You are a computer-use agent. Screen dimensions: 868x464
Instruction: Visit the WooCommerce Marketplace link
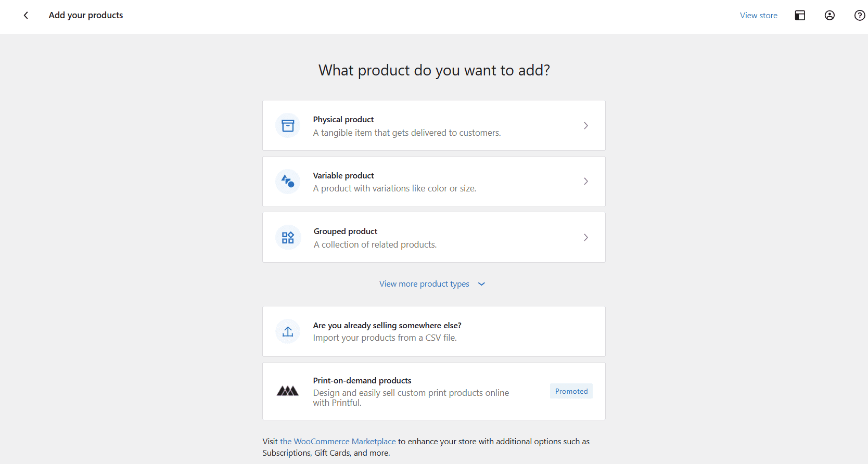pyautogui.click(x=338, y=442)
